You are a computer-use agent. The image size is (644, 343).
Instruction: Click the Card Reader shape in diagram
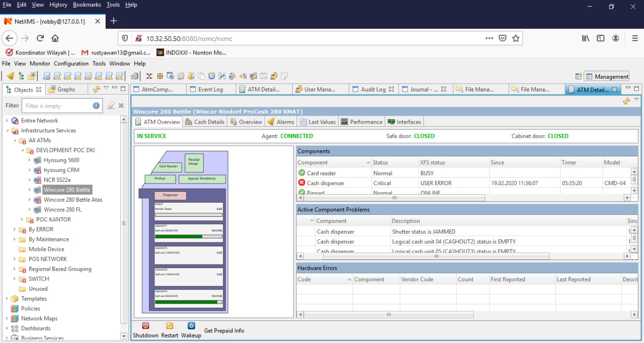click(x=168, y=166)
